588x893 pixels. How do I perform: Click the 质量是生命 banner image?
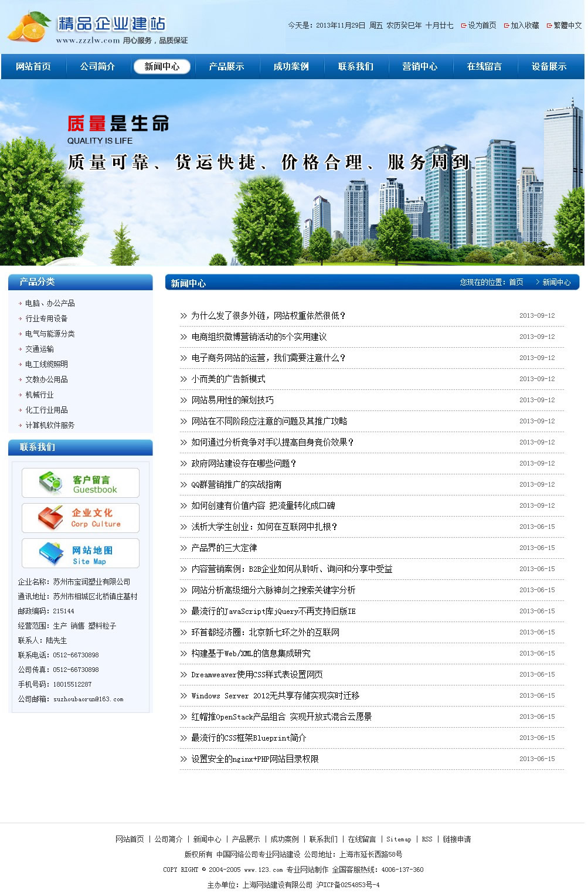click(x=293, y=173)
